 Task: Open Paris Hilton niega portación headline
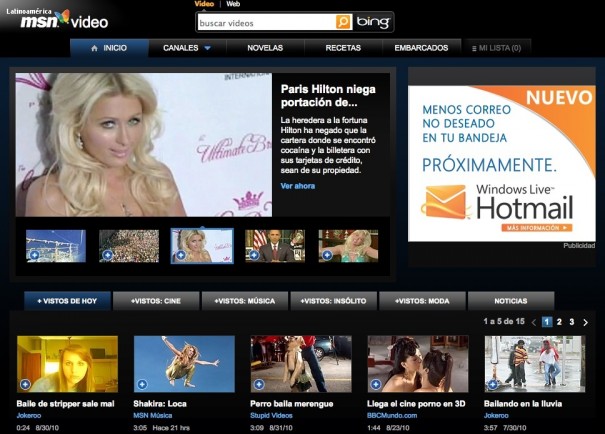coord(328,96)
